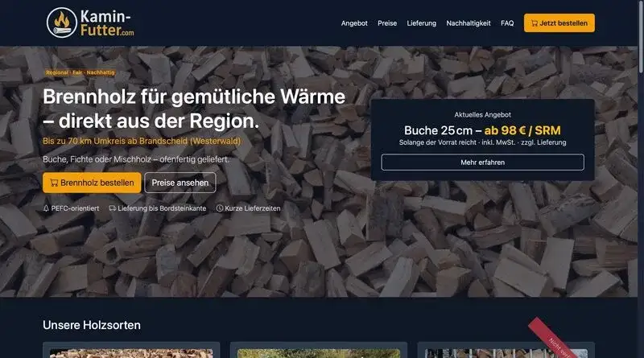Screen dimensions: 644x358
Task: Click the page vertical scrollbar thumb
Action: click(642, 37)
